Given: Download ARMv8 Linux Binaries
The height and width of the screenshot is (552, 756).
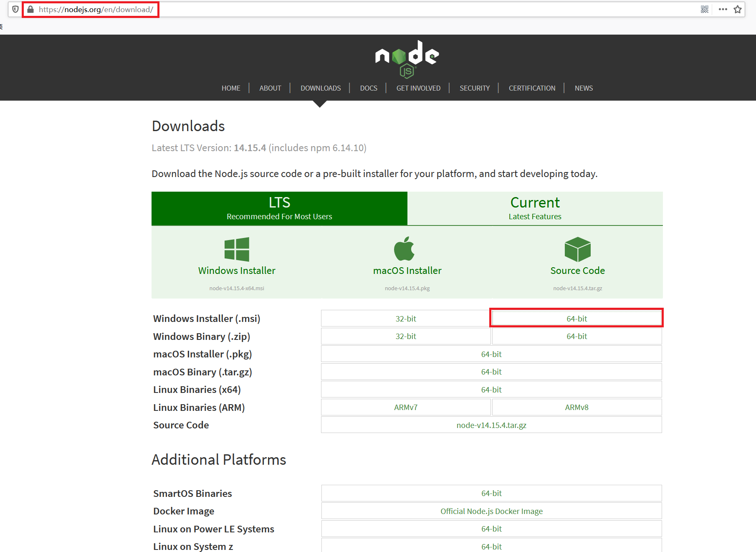Looking at the screenshot, I should [577, 407].
